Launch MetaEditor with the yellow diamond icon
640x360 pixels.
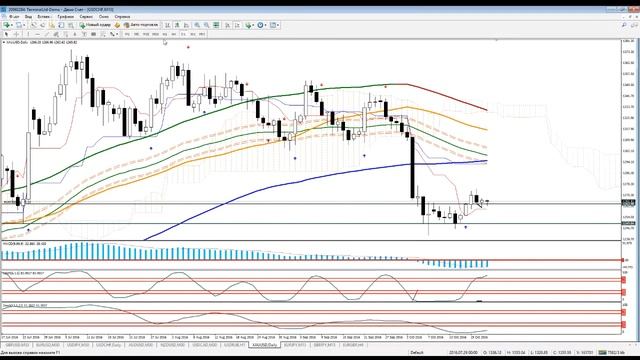tap(118, 25)
